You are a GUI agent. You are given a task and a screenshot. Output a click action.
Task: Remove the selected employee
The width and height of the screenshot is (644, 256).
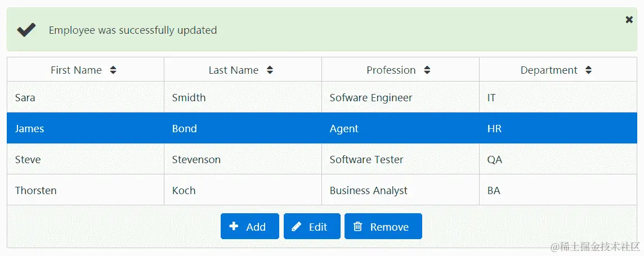coord(383,227)
